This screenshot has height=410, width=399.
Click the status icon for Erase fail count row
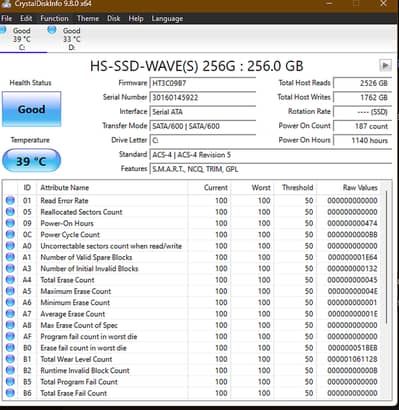tap(10, 348)
